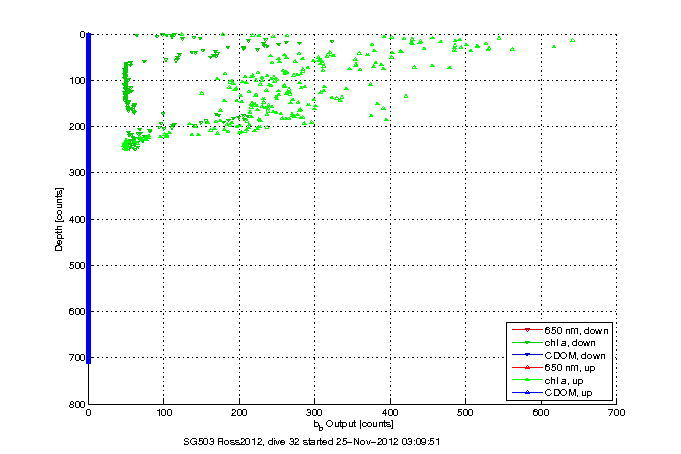Click the y-axis tick label 600
Viewport: 681px width, 454px height.
pyautogui.click(x=77, y=312)
